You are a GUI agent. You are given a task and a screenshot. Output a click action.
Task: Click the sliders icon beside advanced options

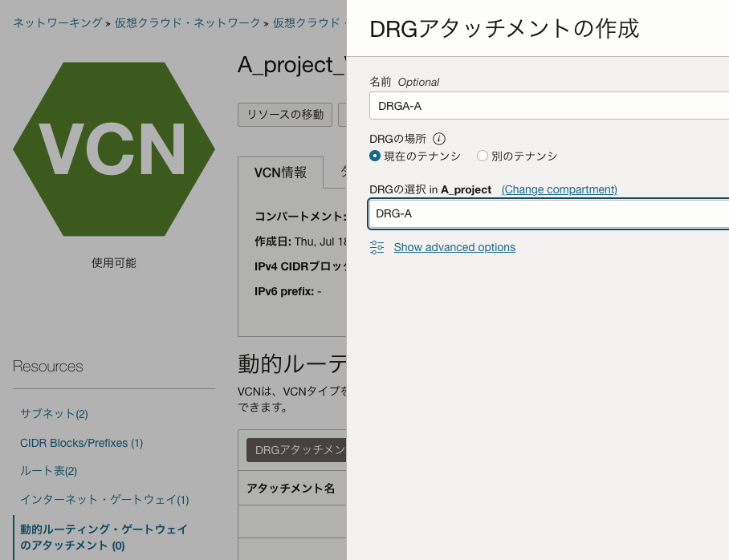pos(377,247)
